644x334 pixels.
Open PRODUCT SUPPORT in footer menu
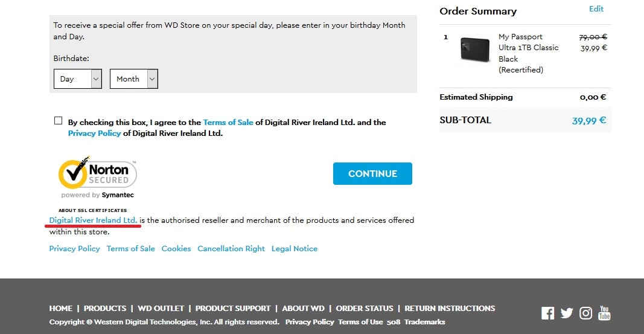click(233, 309)
